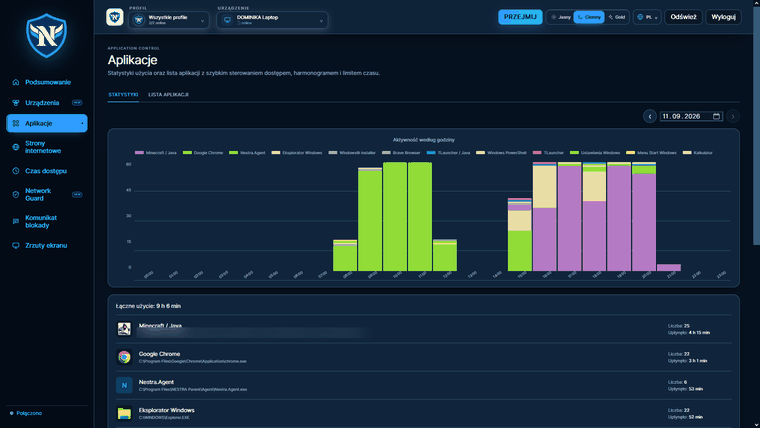Toggle Minecraft / Java legend color swatch
760x428 pixels.
(139, 153)
